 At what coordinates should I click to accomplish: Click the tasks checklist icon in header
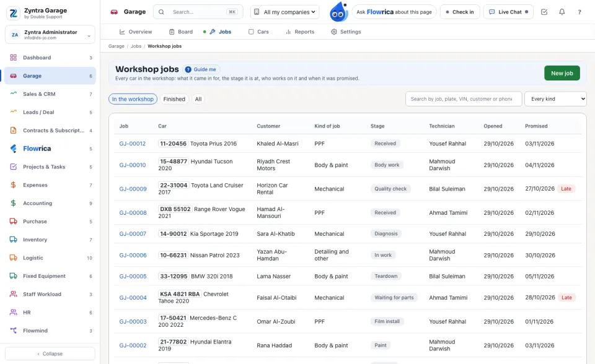point(544,12)
